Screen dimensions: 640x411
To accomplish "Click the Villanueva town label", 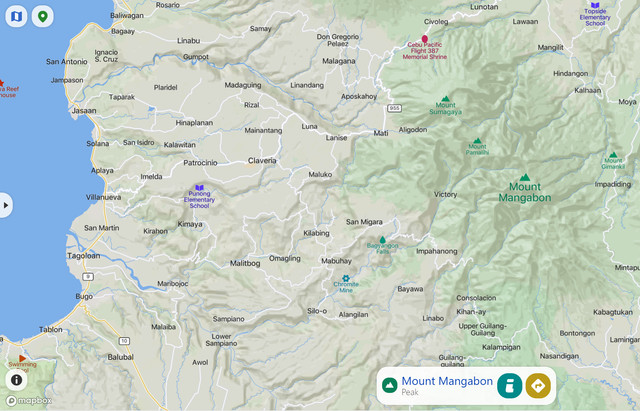I will tap(103, 197).
